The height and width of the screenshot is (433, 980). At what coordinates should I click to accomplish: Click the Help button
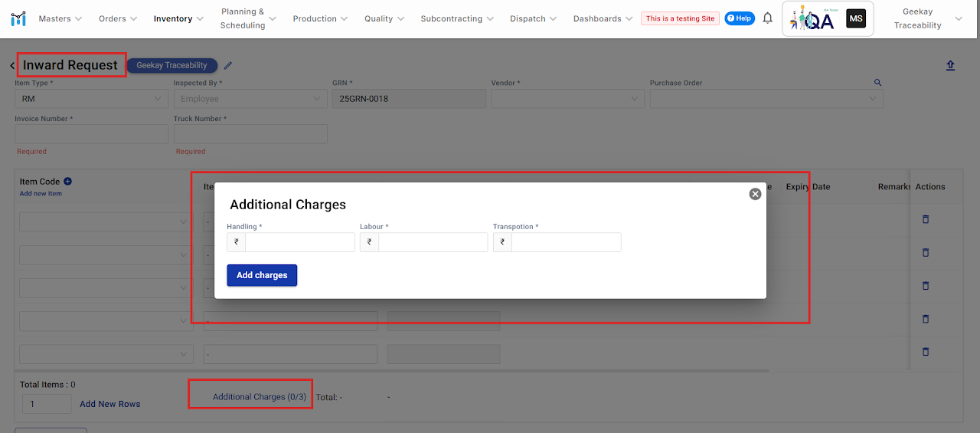[x=740, y=18]
